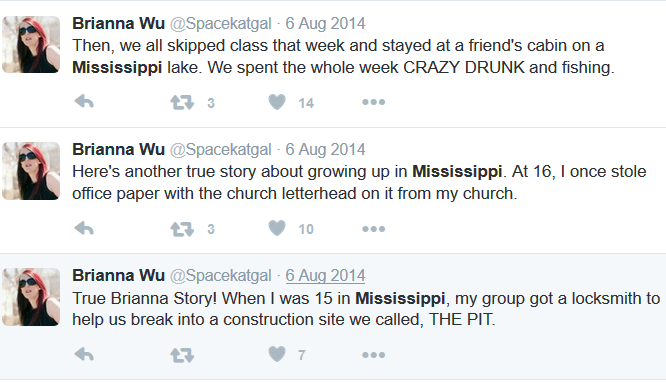Image resolution: width=666 pixels, height=382 pixels.
Task: Retweet THE PIT construction site tweet
Action: coord(182,355)
